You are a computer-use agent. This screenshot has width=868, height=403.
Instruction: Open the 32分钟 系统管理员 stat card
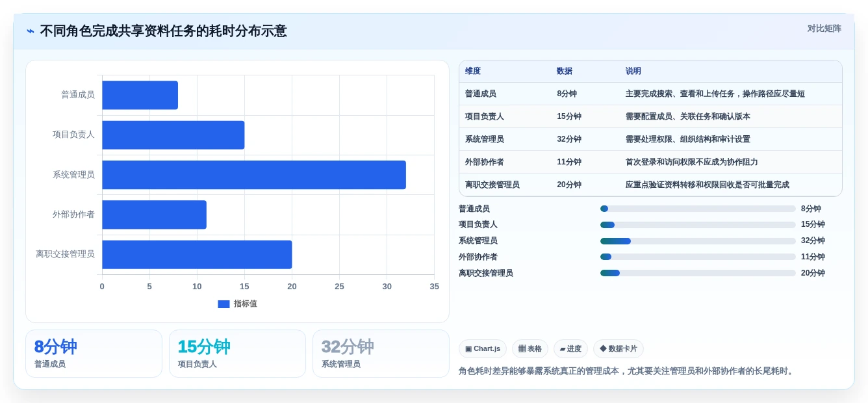point(381,354)
